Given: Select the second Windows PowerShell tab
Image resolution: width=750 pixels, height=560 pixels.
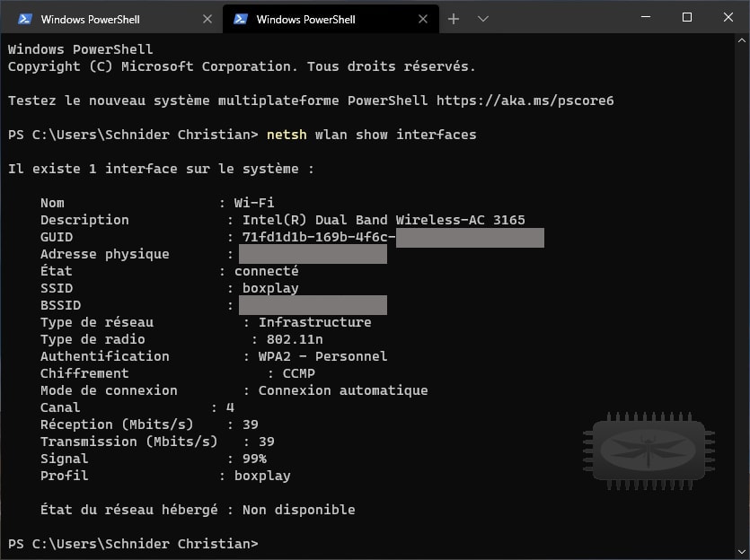Looking at the screenshot, I should [331, 19].
